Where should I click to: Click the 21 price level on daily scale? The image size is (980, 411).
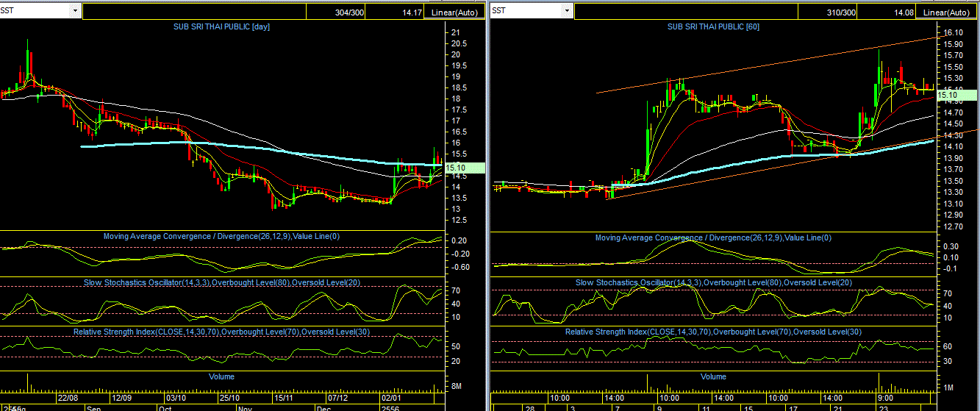(x=456, y=32)
